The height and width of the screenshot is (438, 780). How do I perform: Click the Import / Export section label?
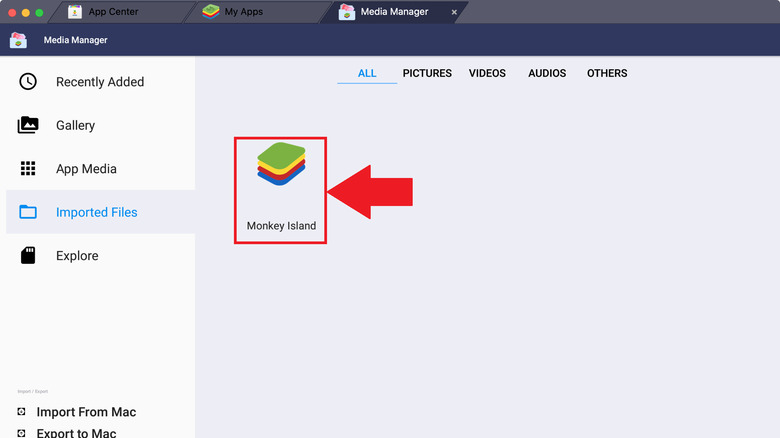[33, 391]
